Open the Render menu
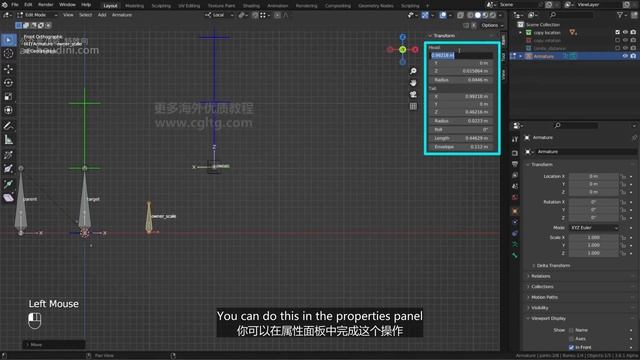 45,5
